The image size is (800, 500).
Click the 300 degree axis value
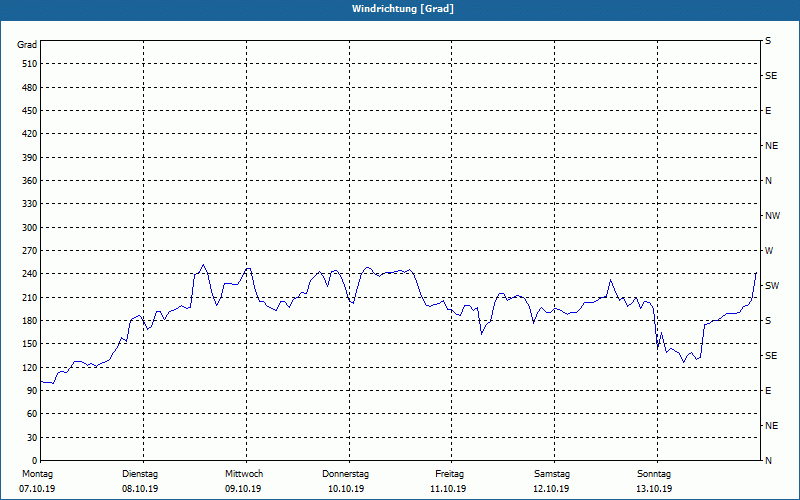point(30,228)
